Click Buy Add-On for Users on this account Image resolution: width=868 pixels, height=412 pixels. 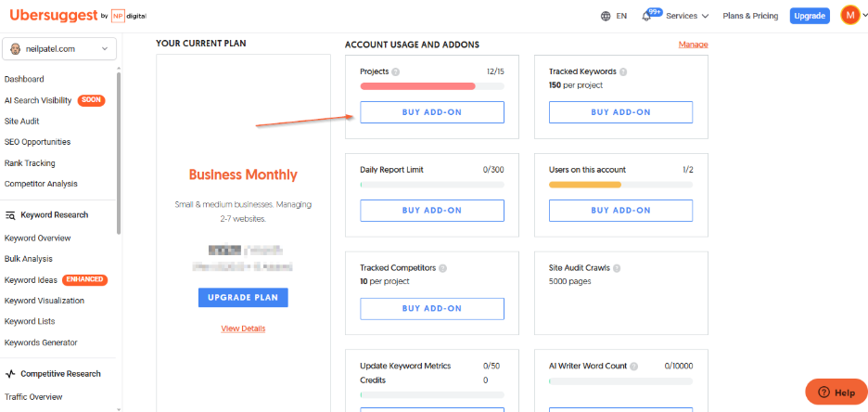tap(620, 211)
